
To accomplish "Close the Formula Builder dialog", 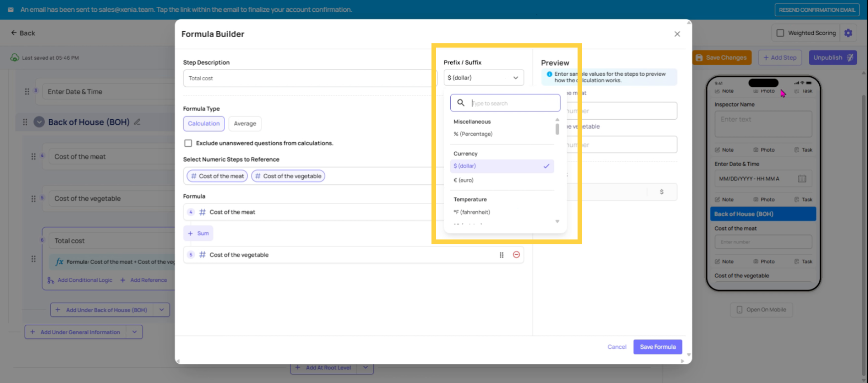I will coord(677,34).
